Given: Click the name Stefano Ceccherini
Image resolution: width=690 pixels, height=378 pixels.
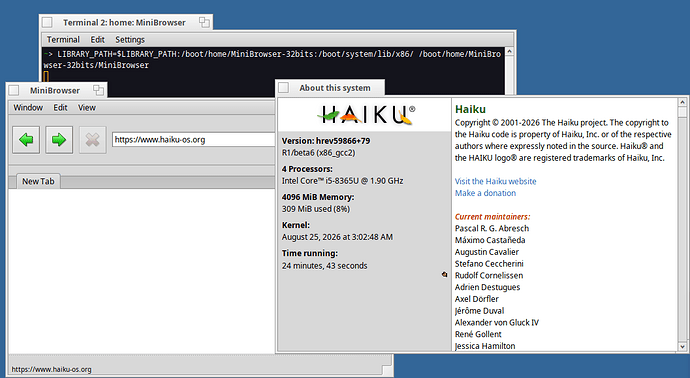Looking at the screenshot, I should [489, 264].
